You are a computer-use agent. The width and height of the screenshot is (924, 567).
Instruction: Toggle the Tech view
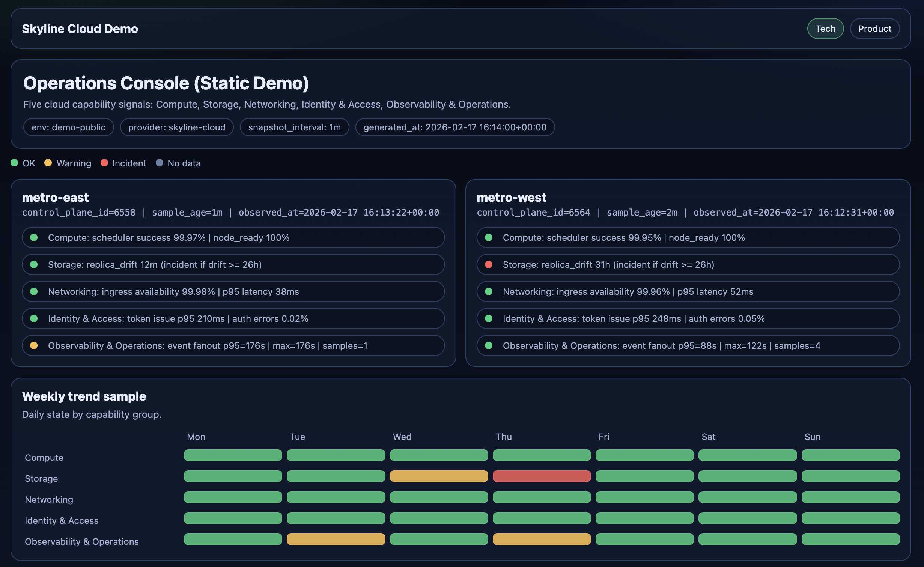[825, 28]
